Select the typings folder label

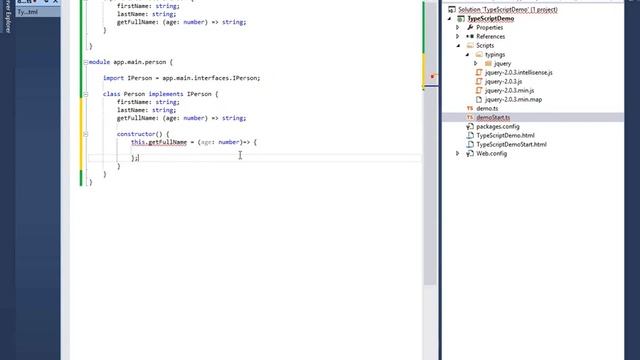(x=495, y=55)
